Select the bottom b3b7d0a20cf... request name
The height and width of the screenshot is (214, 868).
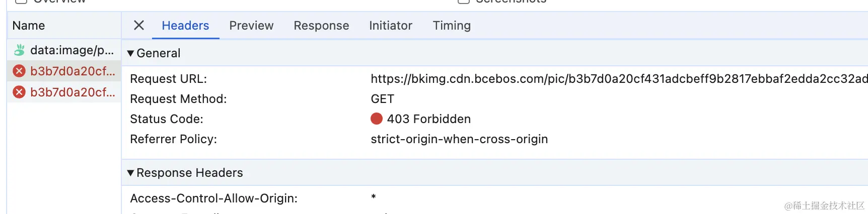tap(73, 92)
